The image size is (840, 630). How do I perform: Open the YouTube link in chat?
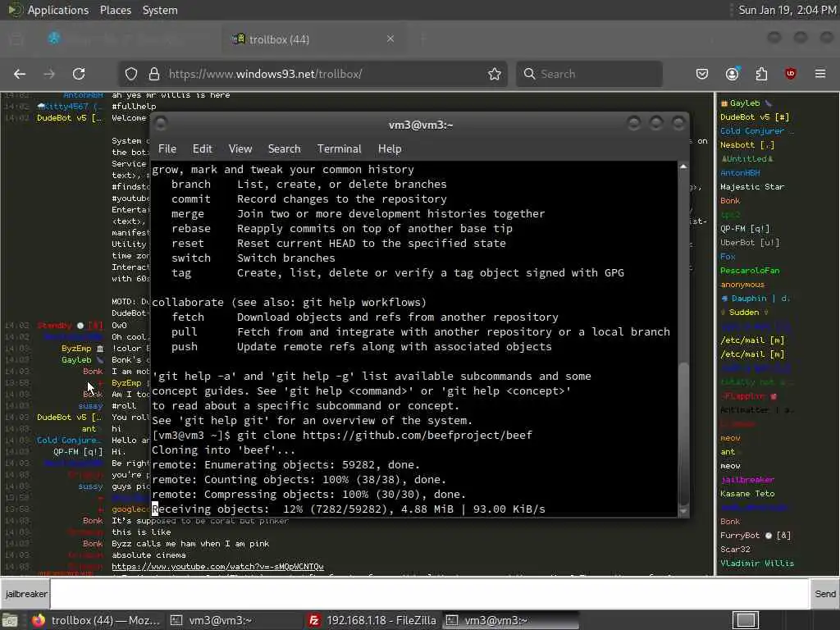pyautogui.click(x=217, y=566)
